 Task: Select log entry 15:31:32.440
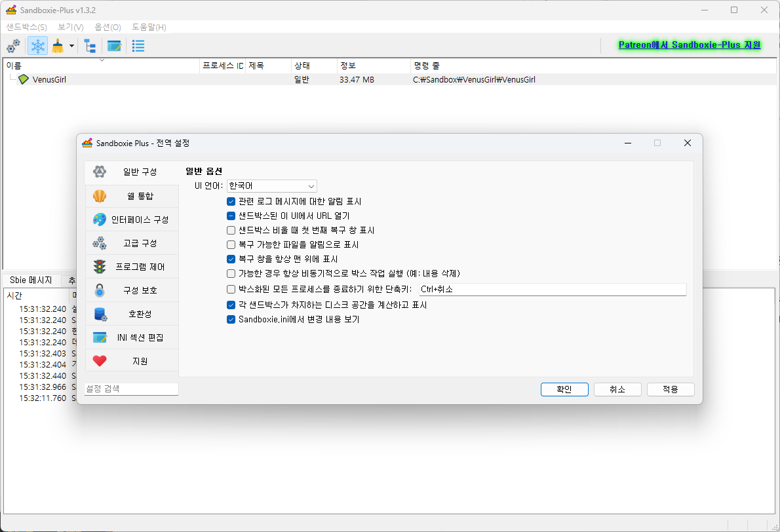point(43,376)
